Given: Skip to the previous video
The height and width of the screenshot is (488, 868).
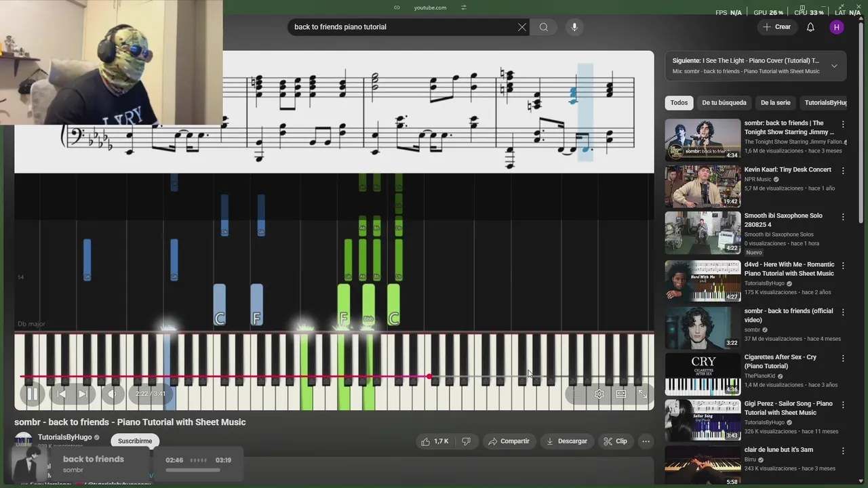Looking at the screenshot, I should click(61, 394).
